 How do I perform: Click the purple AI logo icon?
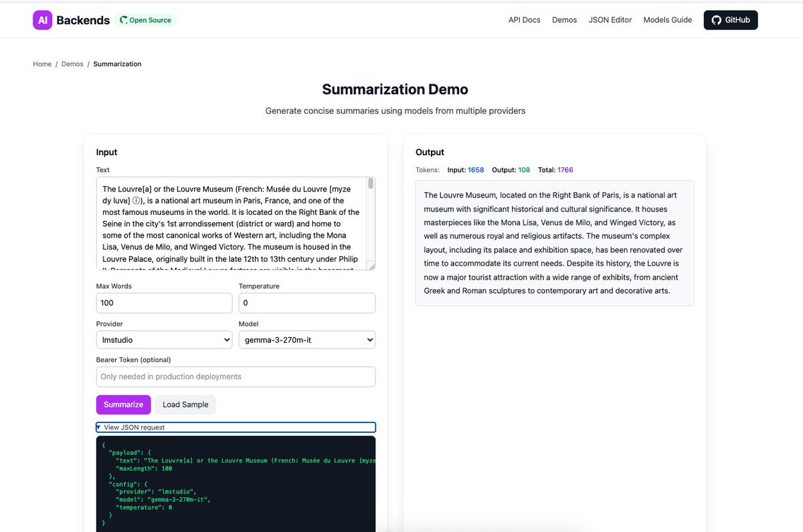(x=42, y=20)
